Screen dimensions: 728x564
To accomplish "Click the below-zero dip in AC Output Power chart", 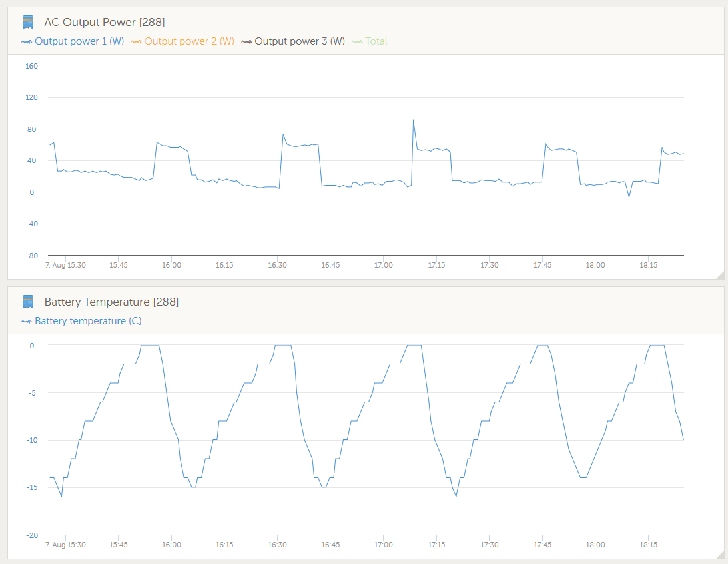I will [628, 197].
